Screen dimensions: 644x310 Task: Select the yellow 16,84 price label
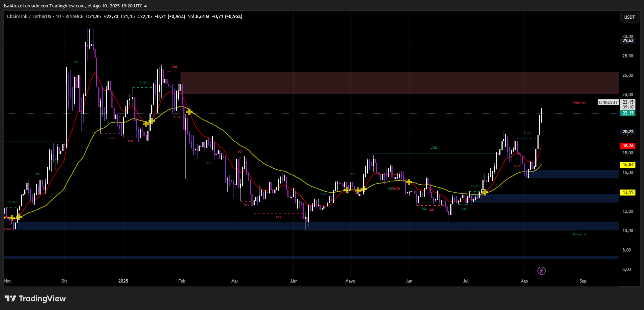click(628, 165)
